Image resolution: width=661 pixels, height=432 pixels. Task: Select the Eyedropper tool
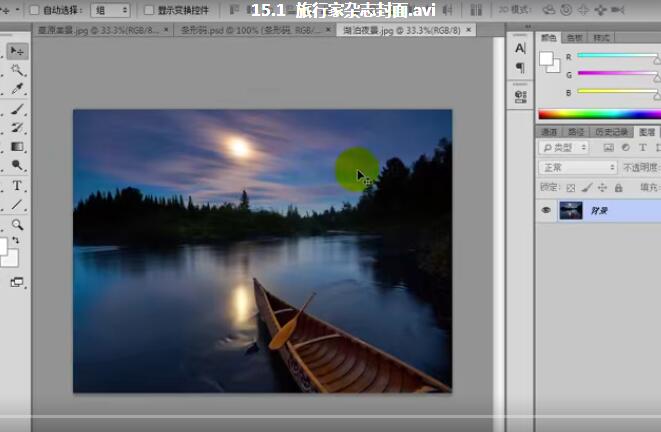pyautogui.click(x=17, y=90)
